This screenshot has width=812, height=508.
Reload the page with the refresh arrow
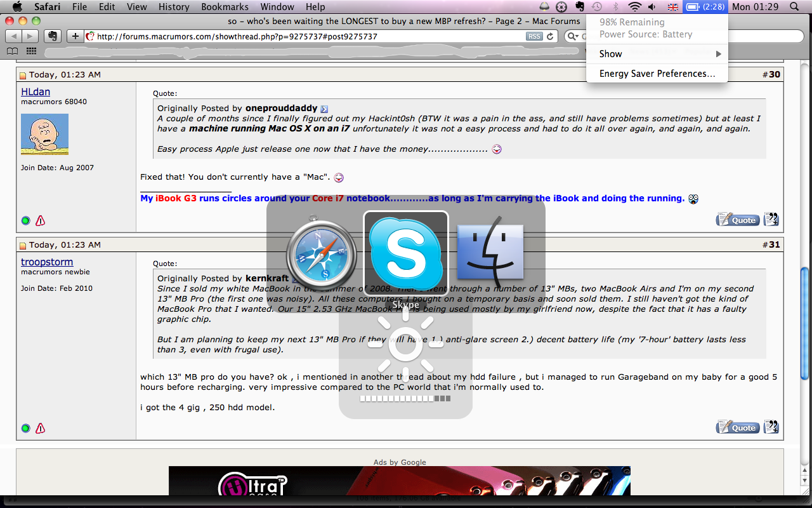[x=550, y=36]
